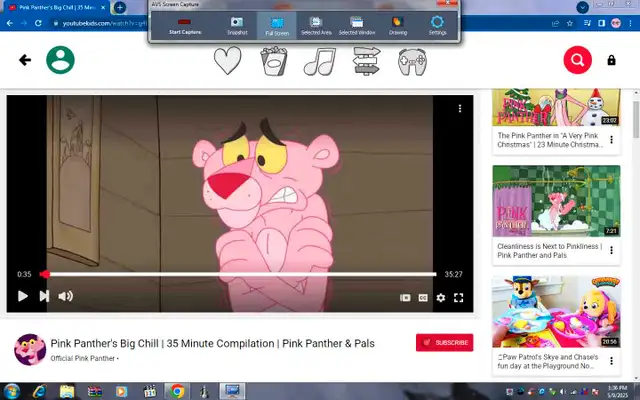Click the browser back arrow
Image resolution: width=640 pixels, height=400 pixels.
pyautogui.click(x=10, y=23)
